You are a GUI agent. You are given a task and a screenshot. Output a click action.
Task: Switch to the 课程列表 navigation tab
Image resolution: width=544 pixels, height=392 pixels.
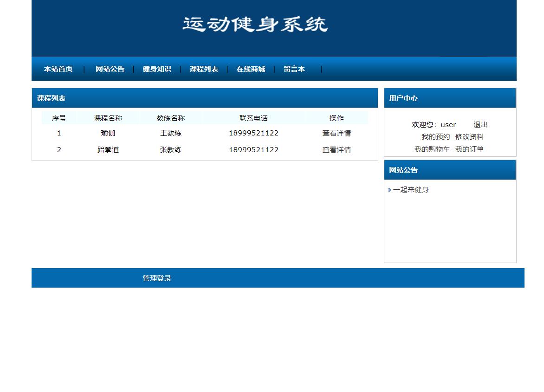tap(204, 69)
